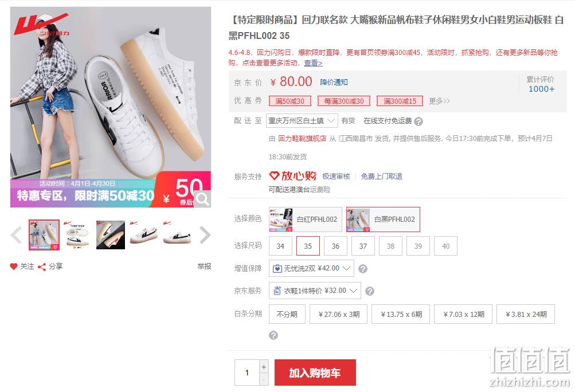Image resolution: width=575 pixels, height=392 pixels.
Task: Open the 重庆万州区白土镇 delivery address dropdown
Action: (x=302, y=121)
